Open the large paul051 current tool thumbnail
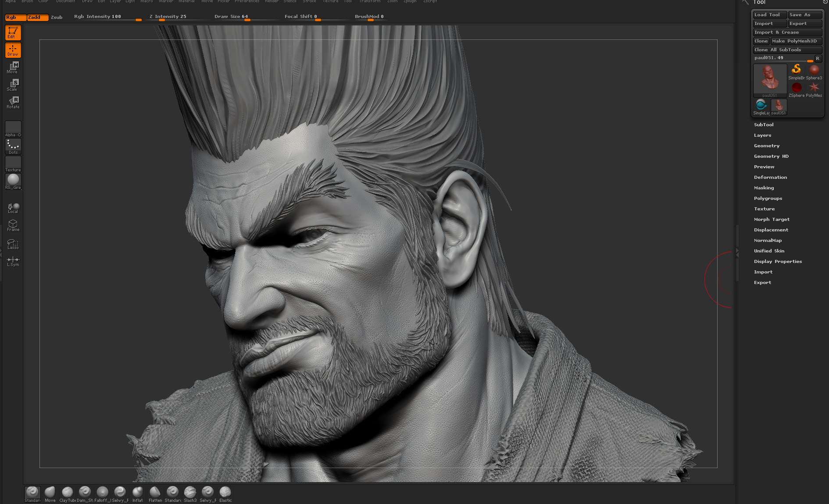Viewport: 829px width, 504px height. (770, 81)
